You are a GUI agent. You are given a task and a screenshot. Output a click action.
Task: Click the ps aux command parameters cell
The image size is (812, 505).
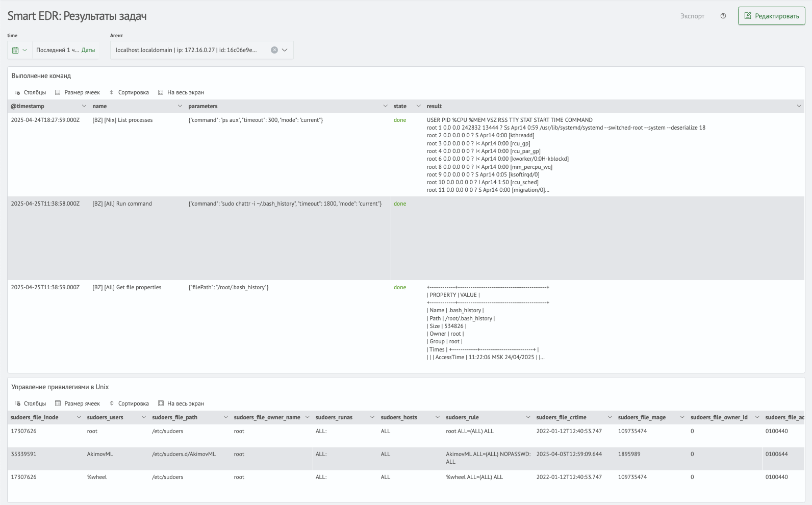pyautogui.click(x=256, y=120)
